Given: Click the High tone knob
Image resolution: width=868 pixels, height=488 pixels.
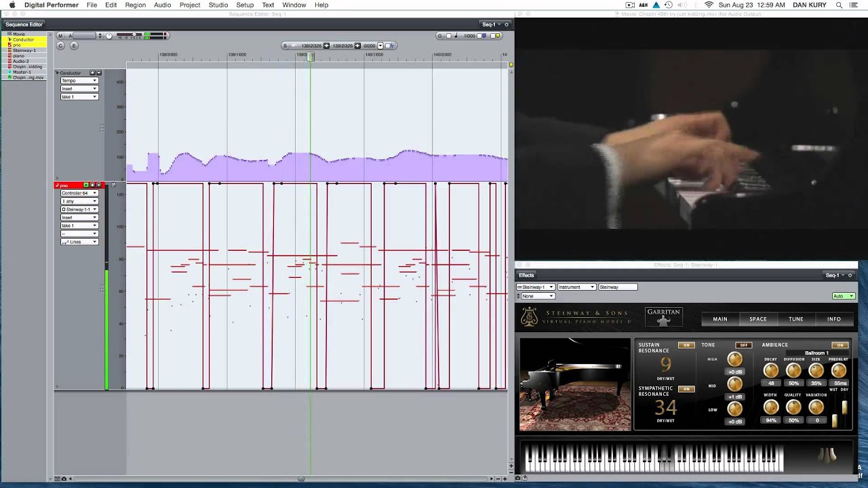Looking at the screenshot, I should pos(734,359).
